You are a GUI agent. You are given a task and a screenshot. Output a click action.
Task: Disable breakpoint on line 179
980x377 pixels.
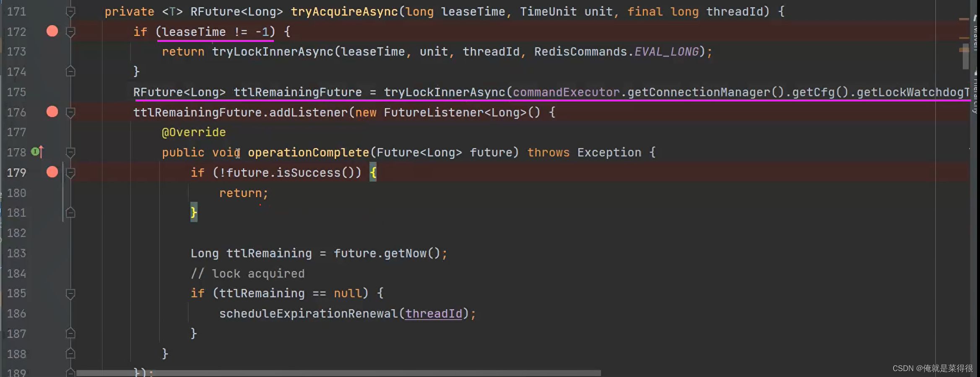click(52, 172)
